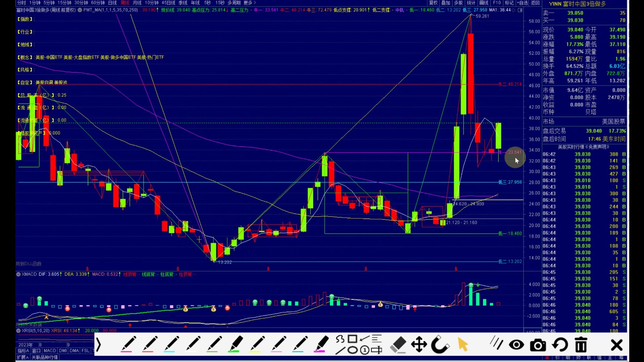This screenshot has width=644, height=362.
Task: Open the 多股 multi-stock button
Action: coord(459,3)
